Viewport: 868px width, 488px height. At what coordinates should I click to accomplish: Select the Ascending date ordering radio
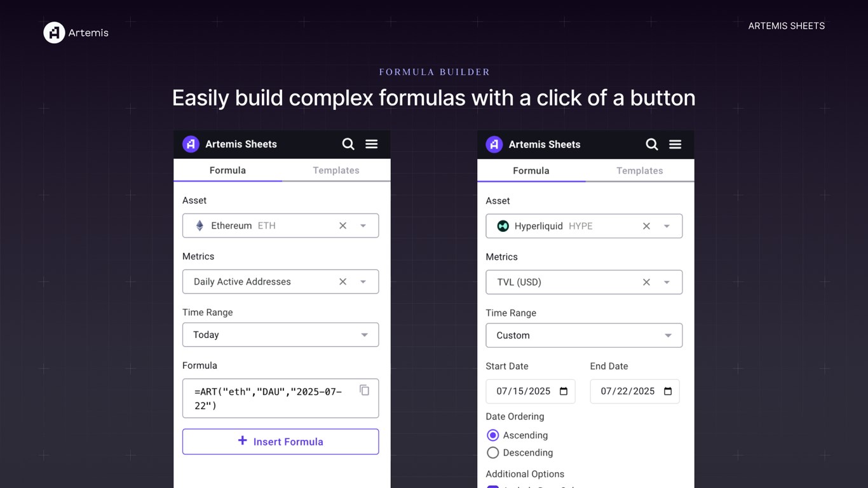coord(492,435)
